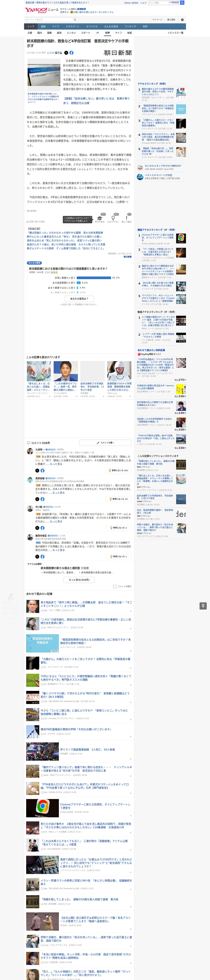Click the ログイン link
The width and height of the screenshot is (210, 980).
pyautogui.click(x=64, y=12)
